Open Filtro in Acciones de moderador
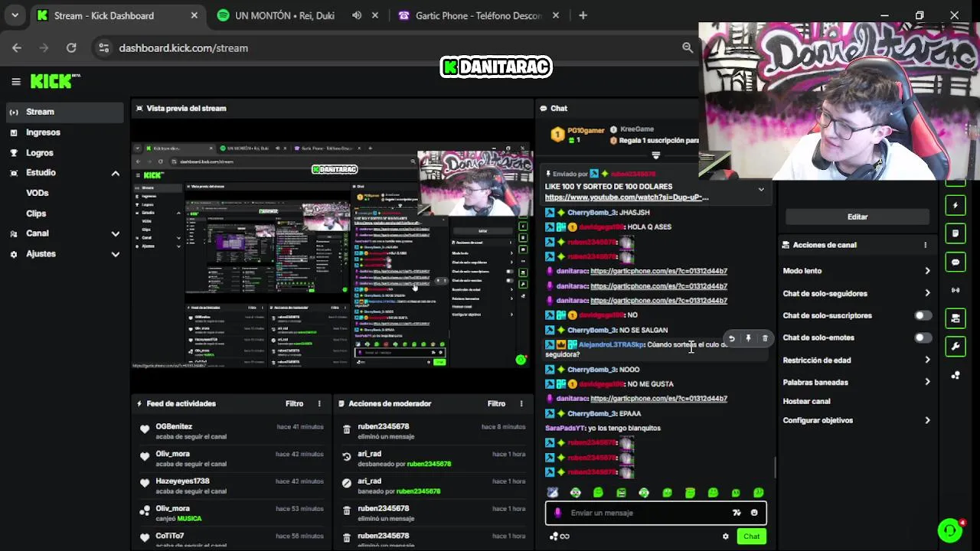The height and width of the screenshot is (551, 980). pyautogui.click(x=497, y=403)
